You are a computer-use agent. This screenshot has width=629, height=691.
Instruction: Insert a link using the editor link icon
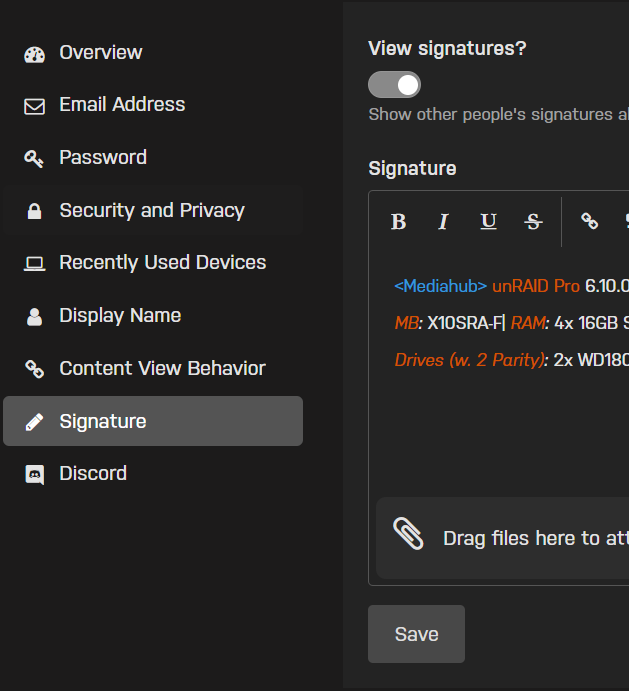(x=589, y=221)
